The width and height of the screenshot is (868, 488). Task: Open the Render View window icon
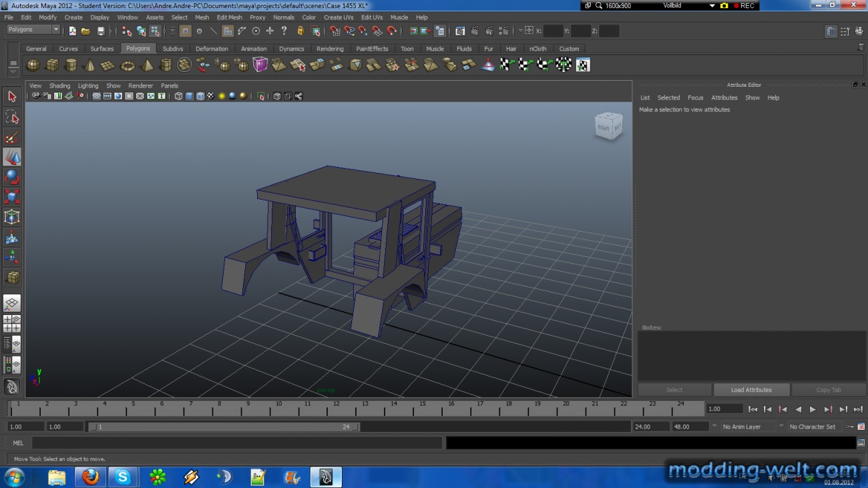(x=460, y=31)
